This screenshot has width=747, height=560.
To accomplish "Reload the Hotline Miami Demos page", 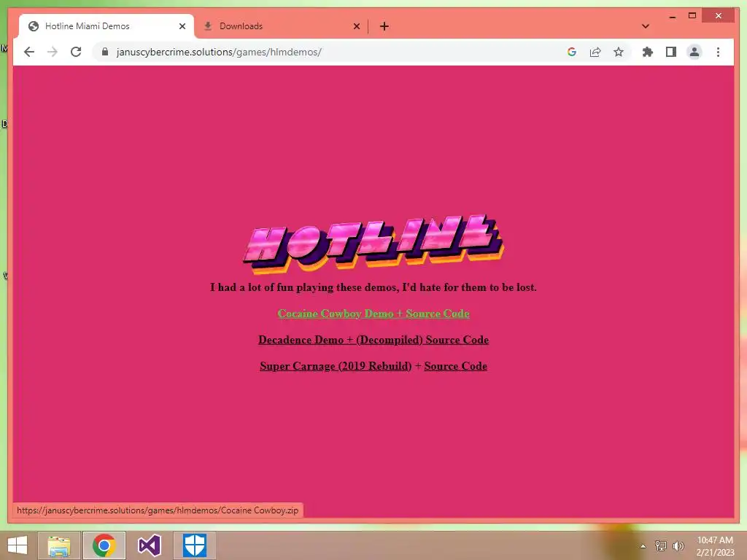I will [76, 52].
